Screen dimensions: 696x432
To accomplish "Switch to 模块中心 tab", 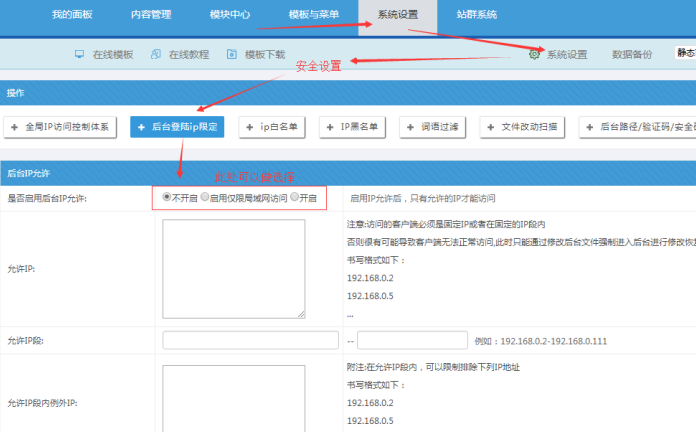I will click(x=229, y=15).
